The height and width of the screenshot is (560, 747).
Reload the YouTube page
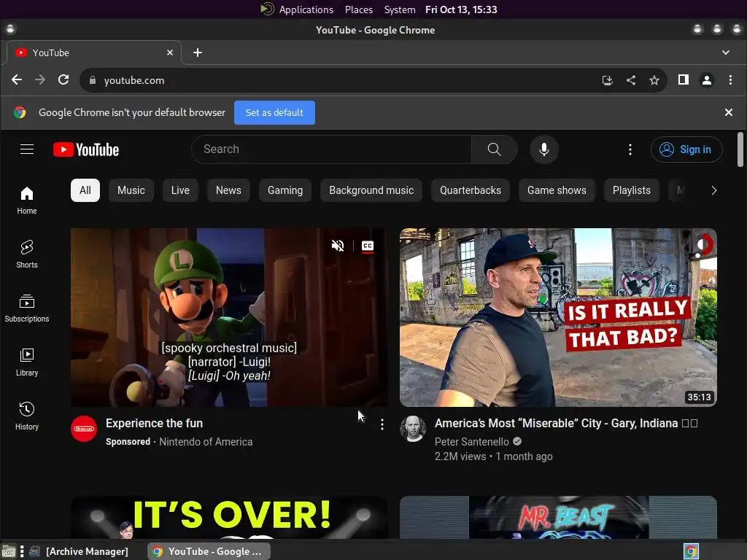tap(63, 80)
